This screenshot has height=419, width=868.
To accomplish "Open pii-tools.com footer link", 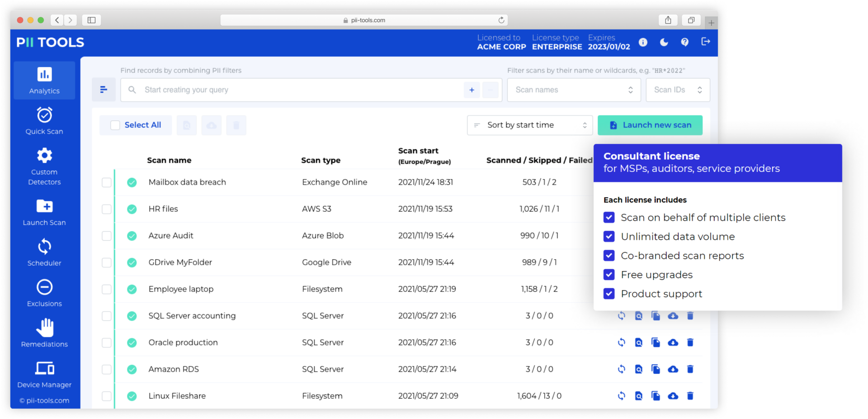I will (x=44, y=400).
